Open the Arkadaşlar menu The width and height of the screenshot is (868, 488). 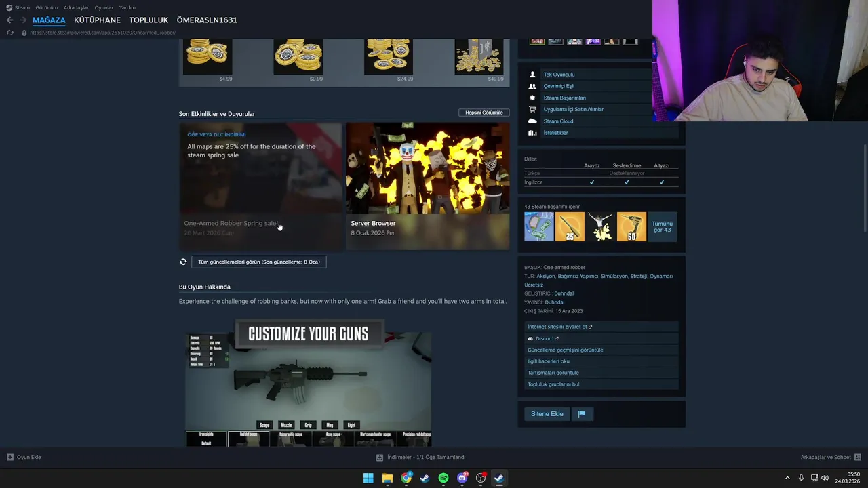click(x=76, y=7)
